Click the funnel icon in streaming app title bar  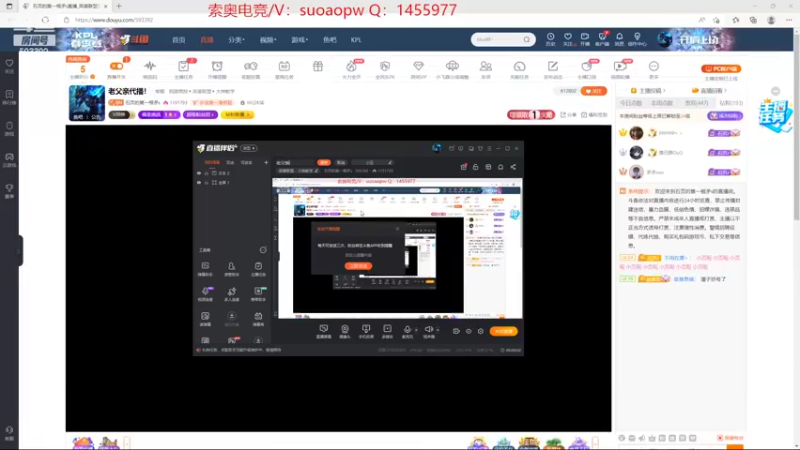pos(480,148)
